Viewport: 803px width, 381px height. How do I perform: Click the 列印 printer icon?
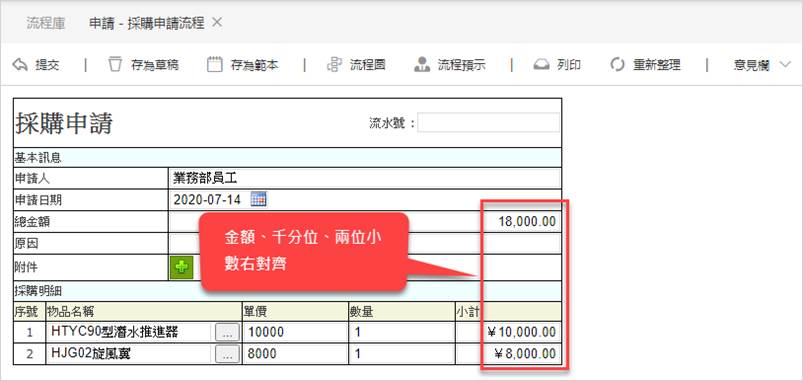[x=541, y=65]
